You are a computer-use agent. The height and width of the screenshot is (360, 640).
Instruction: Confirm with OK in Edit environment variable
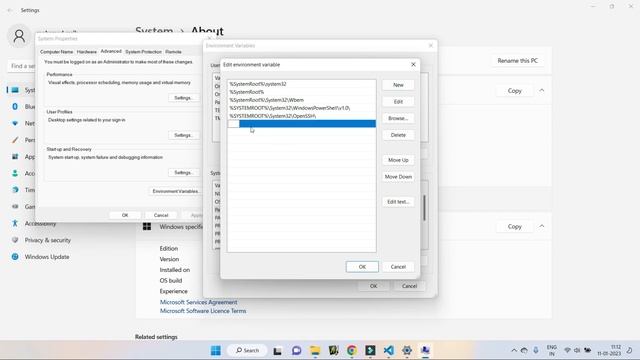[362, 267]
